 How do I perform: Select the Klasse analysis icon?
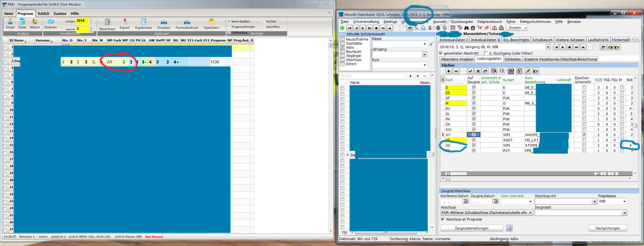pyautogui.click(x=35, y=21)
